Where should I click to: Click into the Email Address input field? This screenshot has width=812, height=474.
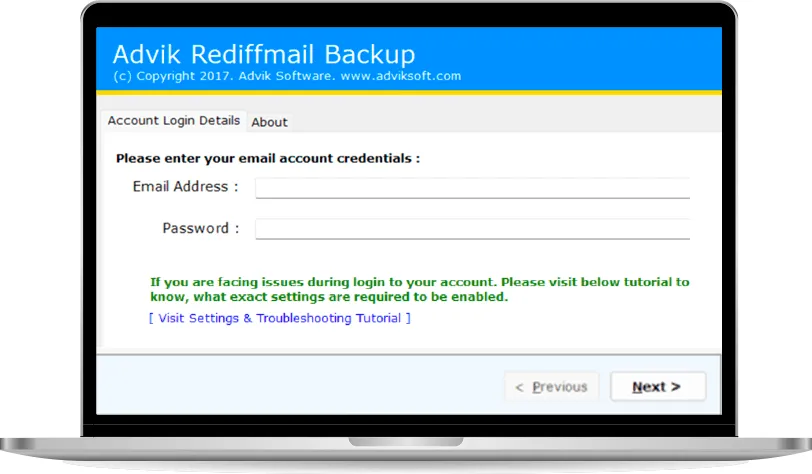(472, 187)
